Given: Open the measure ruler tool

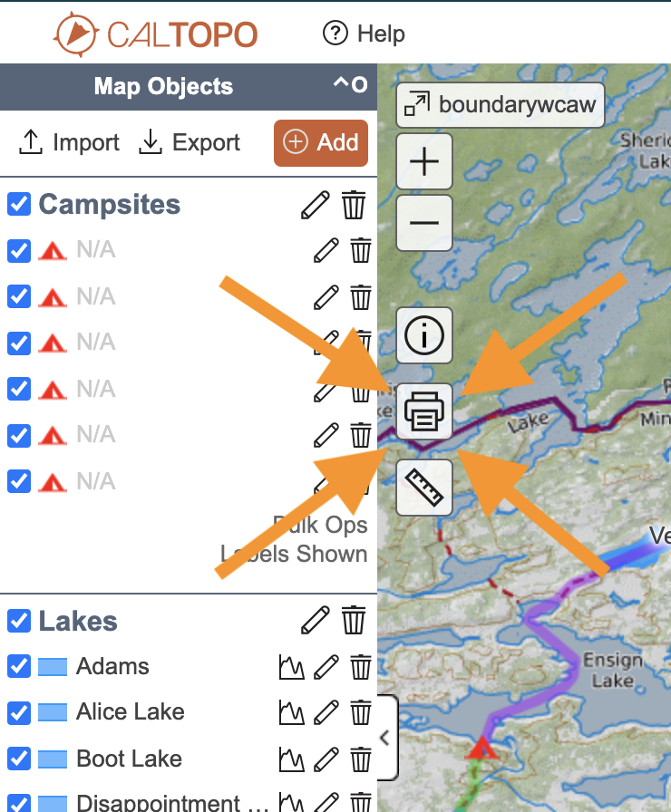Looking at the screenshot, I should pos(423,488).
